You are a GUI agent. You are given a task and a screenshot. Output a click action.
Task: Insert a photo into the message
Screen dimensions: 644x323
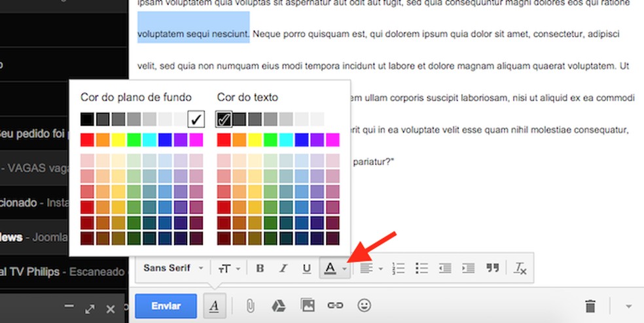coord(307,305)
